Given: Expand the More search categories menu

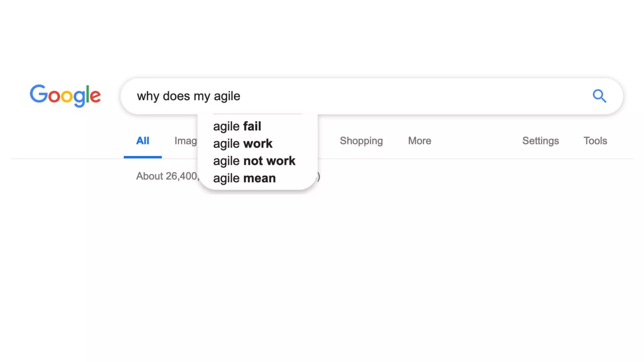Looking at the screenshot, I should point(419,141).
